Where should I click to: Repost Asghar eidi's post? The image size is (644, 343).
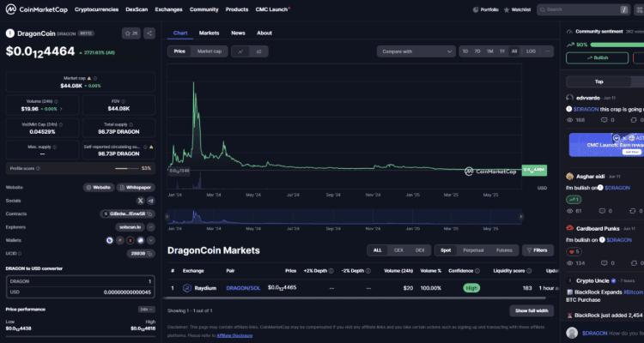[637, 211]
